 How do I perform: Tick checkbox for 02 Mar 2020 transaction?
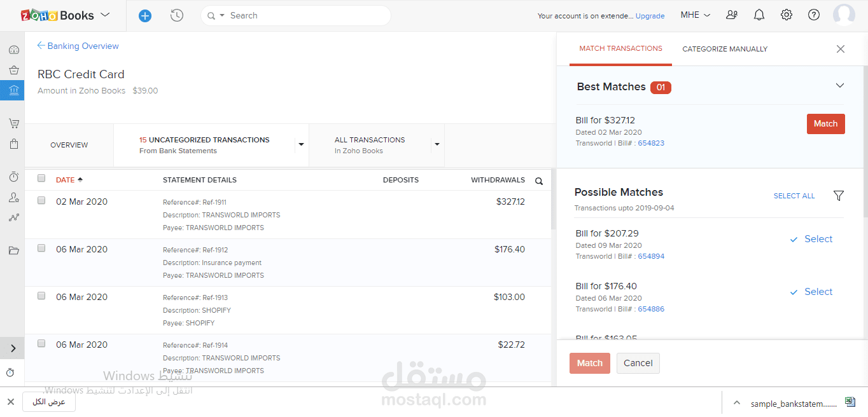coord(41,200)
